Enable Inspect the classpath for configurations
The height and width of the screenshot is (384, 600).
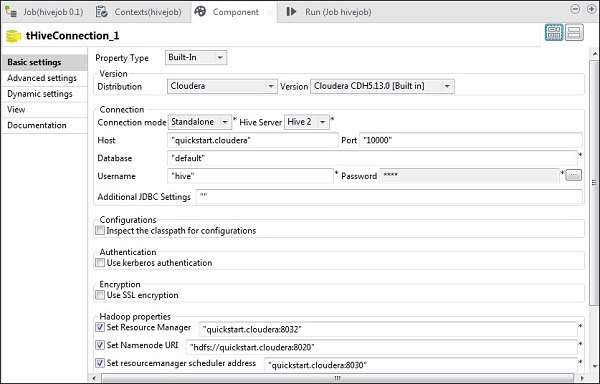coord(100,231)
